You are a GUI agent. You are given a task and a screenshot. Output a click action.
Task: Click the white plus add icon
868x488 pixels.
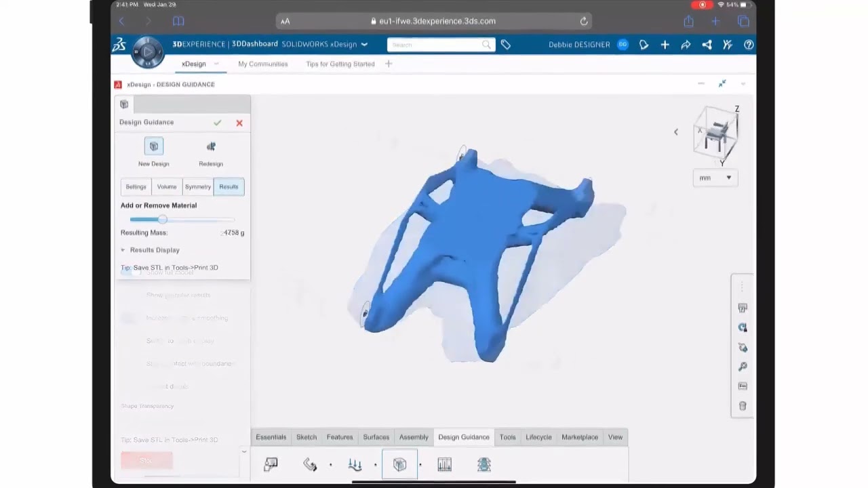coord(665,45)
